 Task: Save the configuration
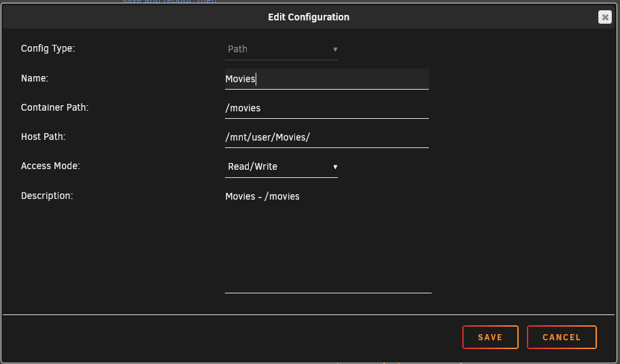tap(490, 337)
